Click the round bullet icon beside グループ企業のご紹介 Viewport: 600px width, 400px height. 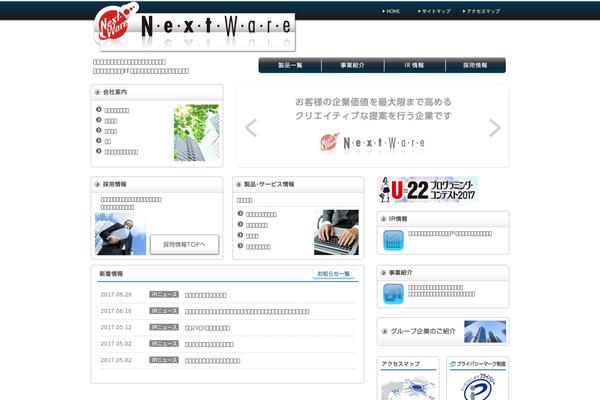[x=385, y=331]
